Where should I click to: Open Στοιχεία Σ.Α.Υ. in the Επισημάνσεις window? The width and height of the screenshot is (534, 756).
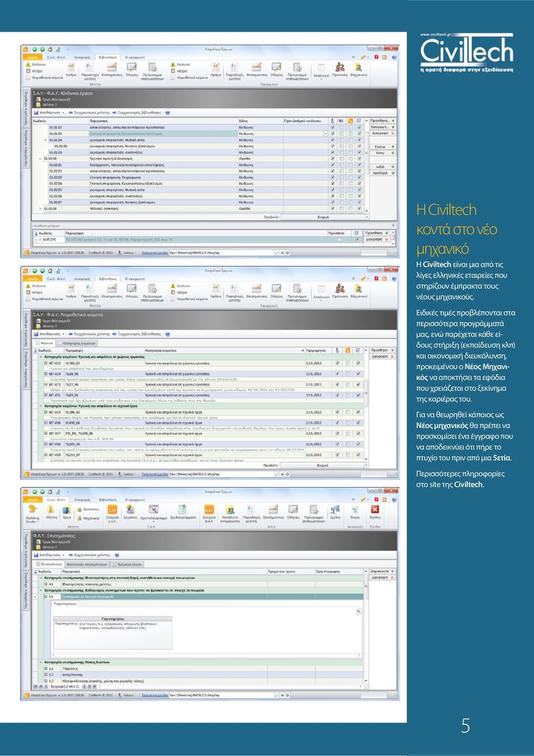(x=112, y=513)
